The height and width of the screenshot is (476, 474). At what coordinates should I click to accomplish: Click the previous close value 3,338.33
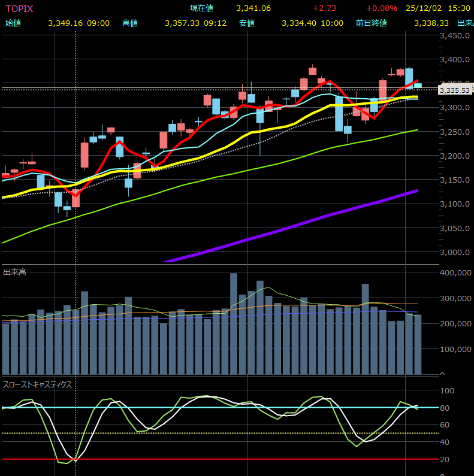point(431,23)
